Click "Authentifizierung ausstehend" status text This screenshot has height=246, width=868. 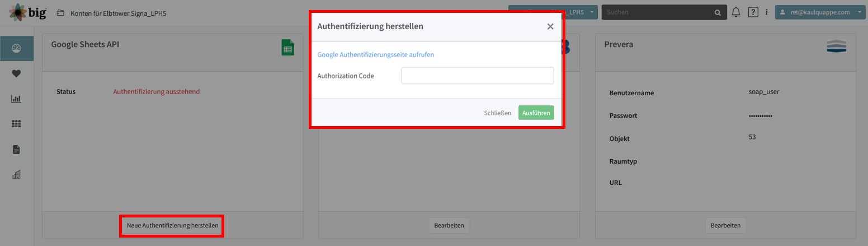coord(156,91)
